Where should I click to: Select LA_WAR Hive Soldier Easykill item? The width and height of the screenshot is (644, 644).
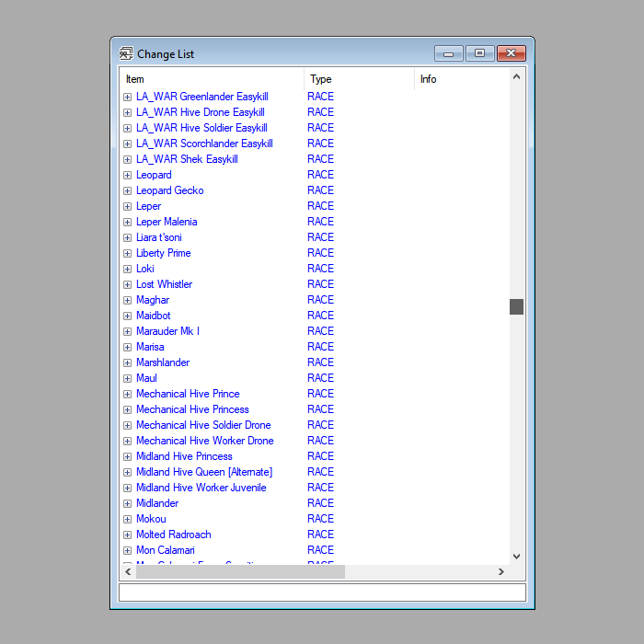pos(201,128)
